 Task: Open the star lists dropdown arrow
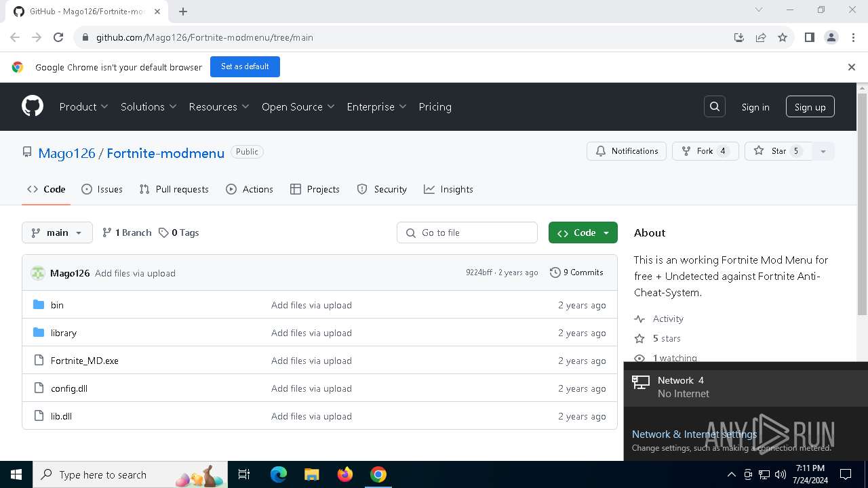[823, 151]
